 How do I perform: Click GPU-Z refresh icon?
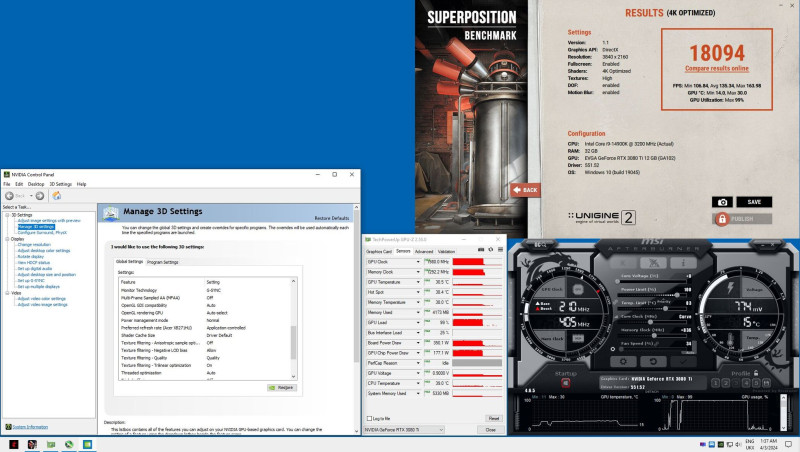[x=491, y=250]
